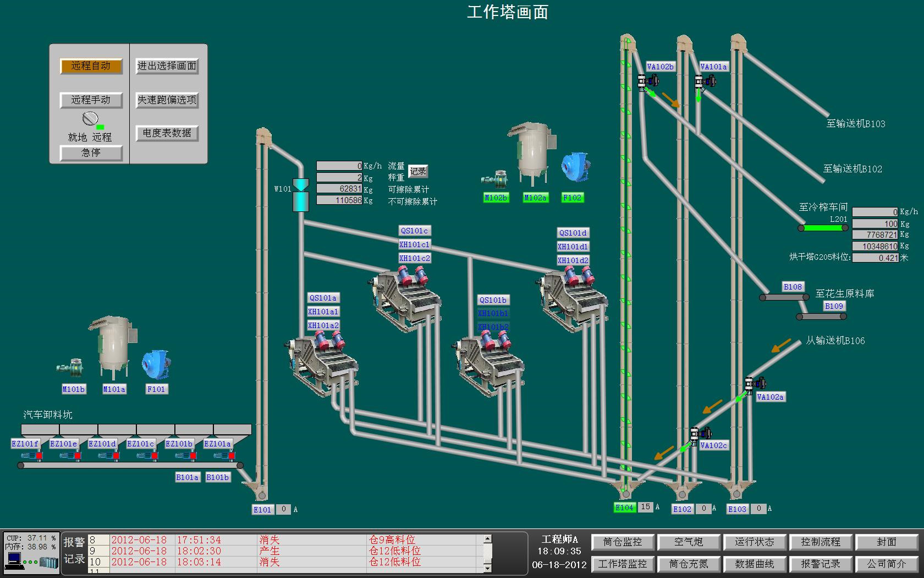Click the B101b conveyor label

point(217,477)
